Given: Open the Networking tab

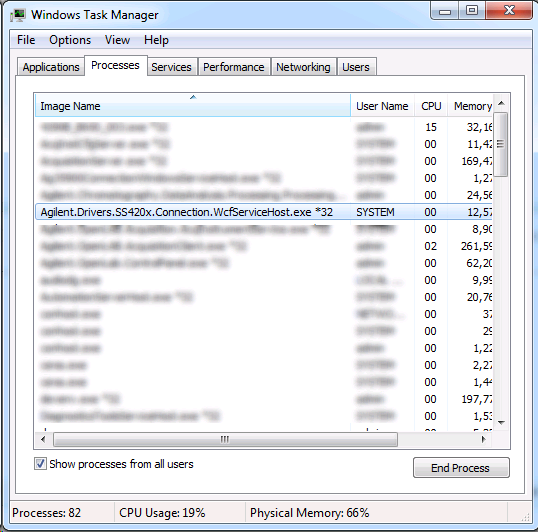Looking at the screenshot, I should (303, 67).
